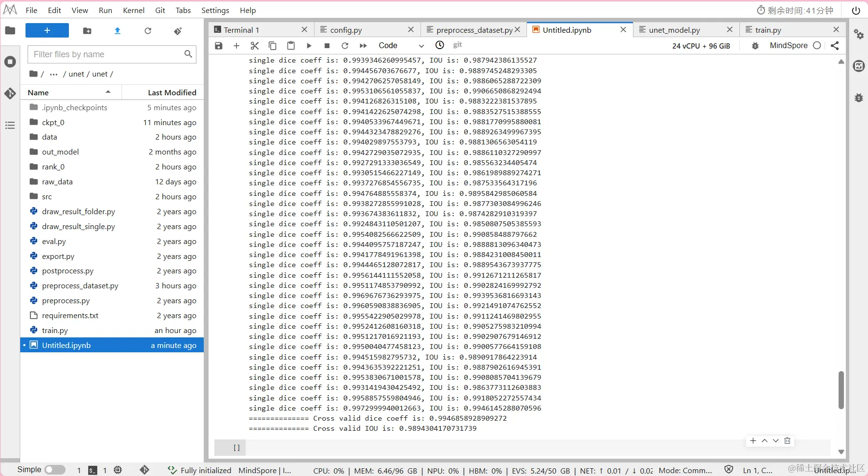Screen dimensions: 868x476
Task: Open the raw_data folder
Action: pyautogui.click(x=112, y=181)
